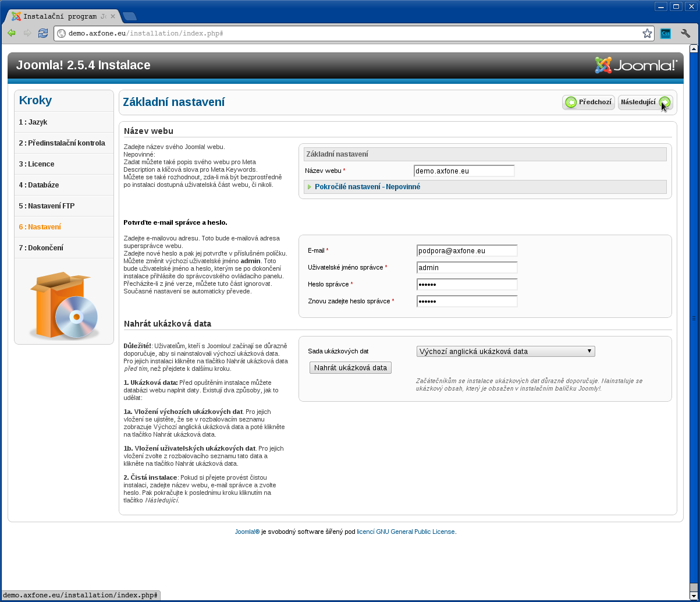This screenshot has height=602, width=700.
Task: Click the Název webu input field
Action: 464,171
